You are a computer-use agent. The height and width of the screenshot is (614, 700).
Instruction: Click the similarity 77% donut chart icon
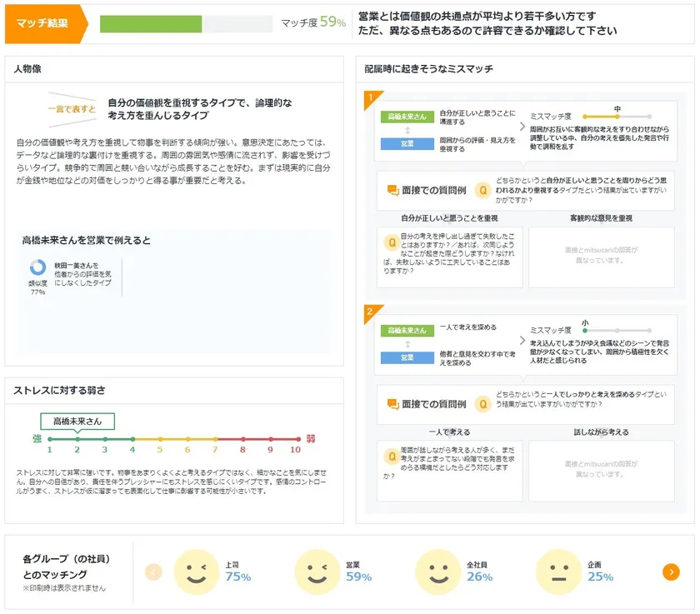(x=37, y=267)
